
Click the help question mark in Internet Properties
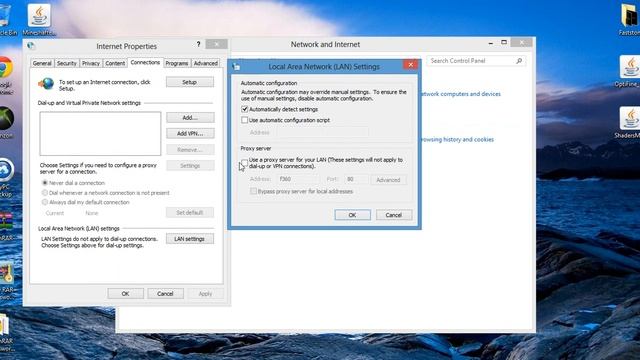coord(198,44)
